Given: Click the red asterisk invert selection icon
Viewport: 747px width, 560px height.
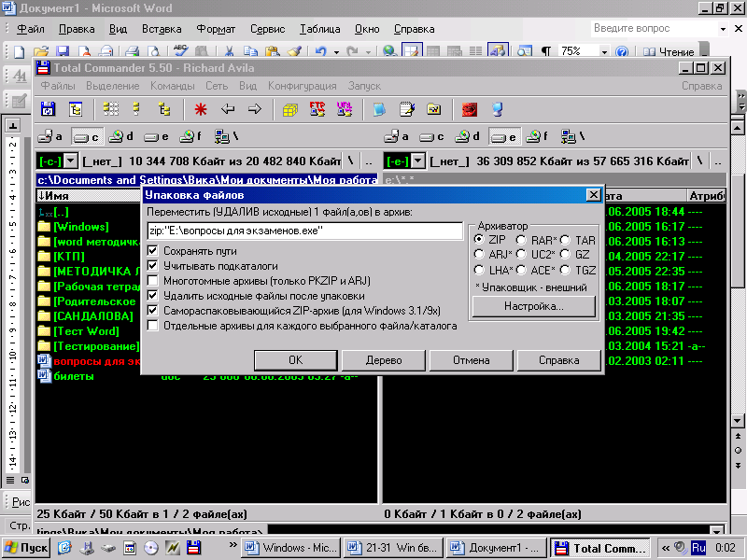Looking at the screenshot, I should tap(201, 109).
